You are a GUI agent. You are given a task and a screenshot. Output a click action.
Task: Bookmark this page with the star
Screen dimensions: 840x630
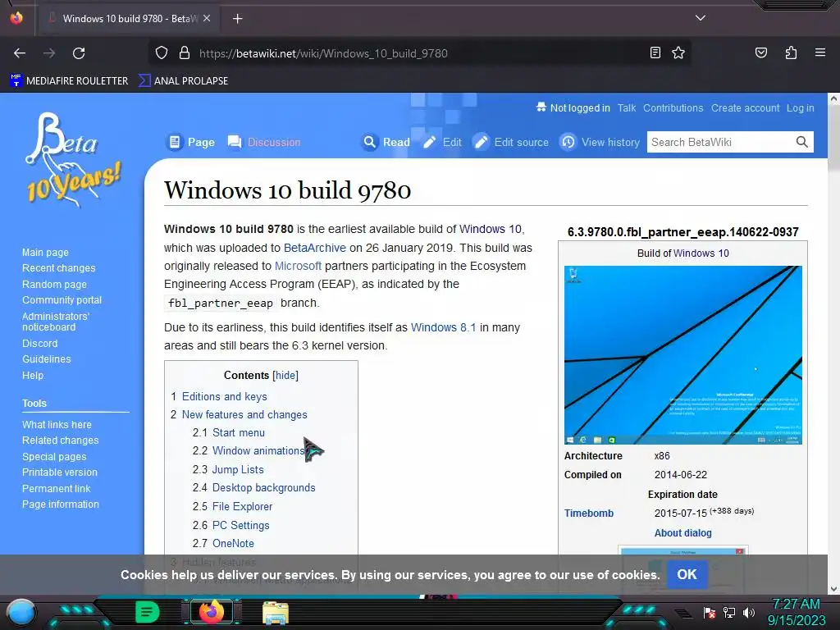coord(678,53)
